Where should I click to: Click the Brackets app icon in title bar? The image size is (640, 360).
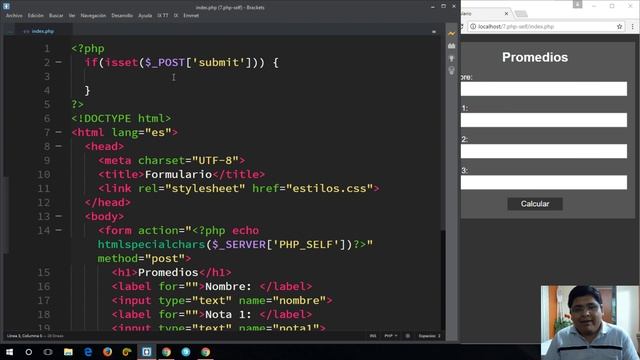6,6
